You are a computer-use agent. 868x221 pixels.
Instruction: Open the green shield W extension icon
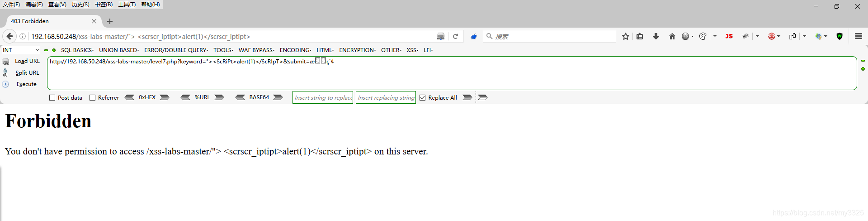coord(840,36)
